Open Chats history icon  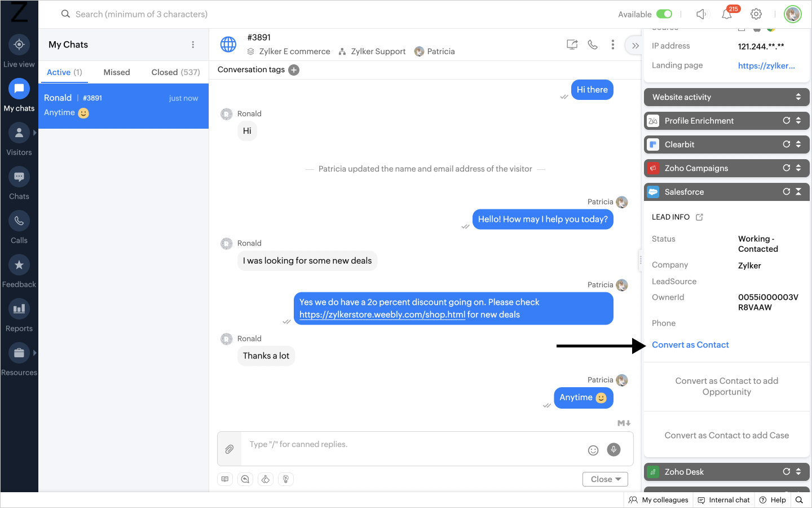[19, 183]
